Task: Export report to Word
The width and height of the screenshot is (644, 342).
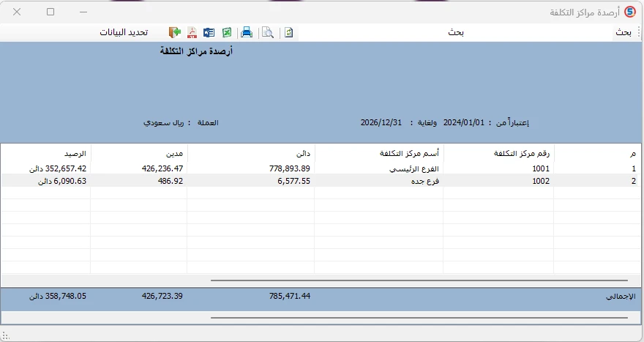Action: click(x=209, y=32)
